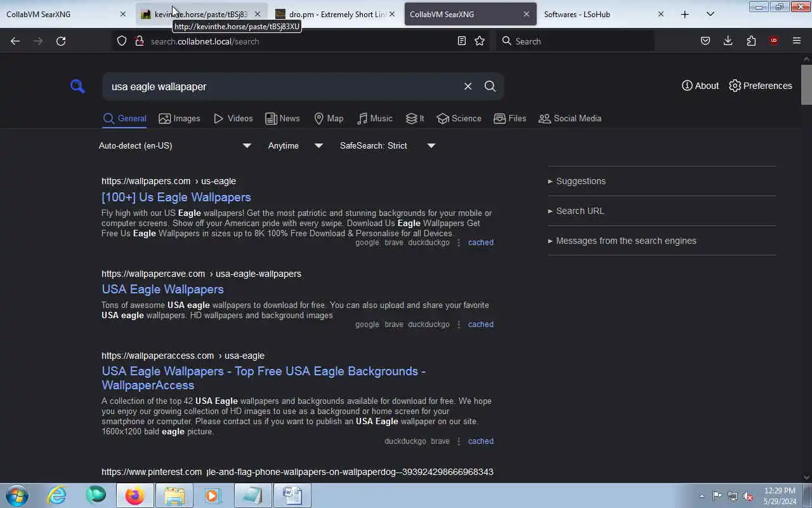Open the Anytime time range dropdown

point(295,145)
